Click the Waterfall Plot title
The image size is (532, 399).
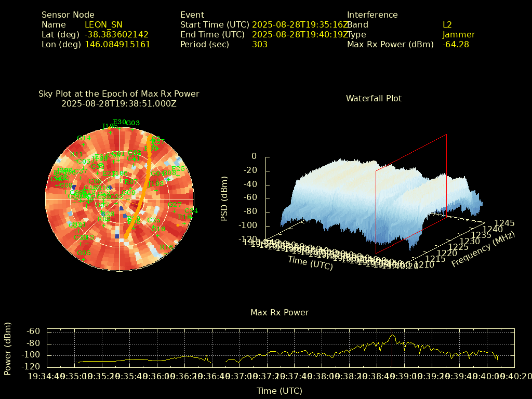point(374,98)
